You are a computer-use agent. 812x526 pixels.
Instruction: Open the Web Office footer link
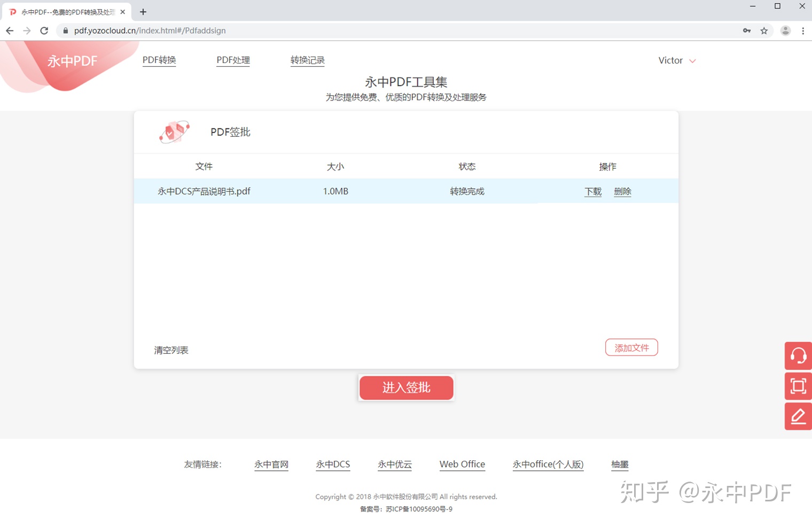(462, 465)
